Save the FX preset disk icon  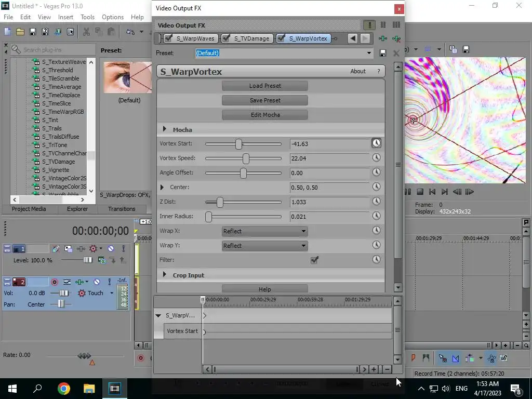[x=383, y=54]
